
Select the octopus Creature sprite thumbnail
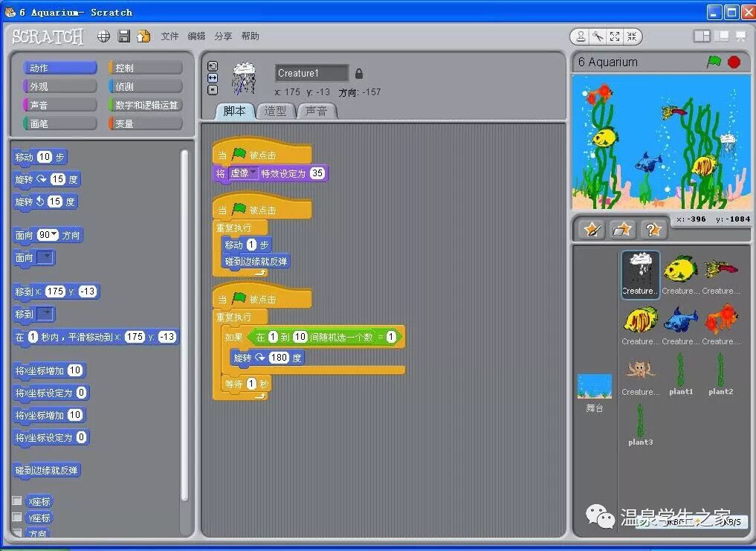click(640, 375)
